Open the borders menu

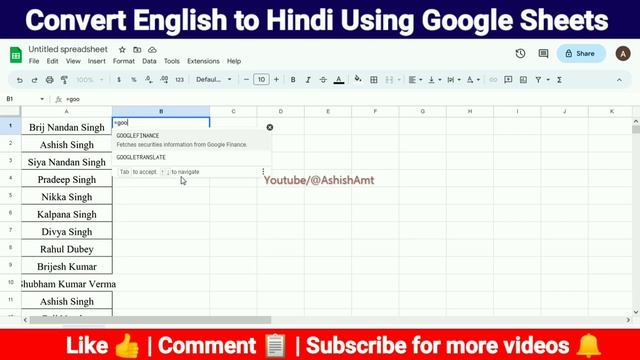click(x=373, y=80)
